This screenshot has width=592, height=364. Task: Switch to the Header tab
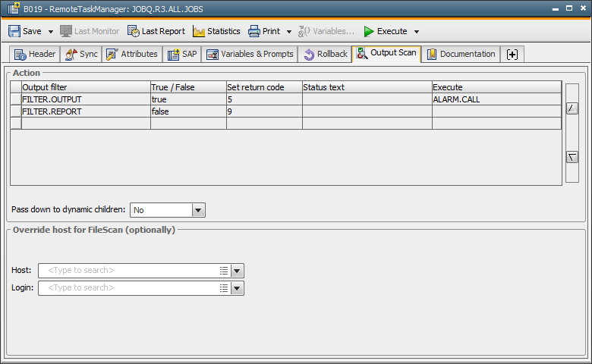pos(35,55)
